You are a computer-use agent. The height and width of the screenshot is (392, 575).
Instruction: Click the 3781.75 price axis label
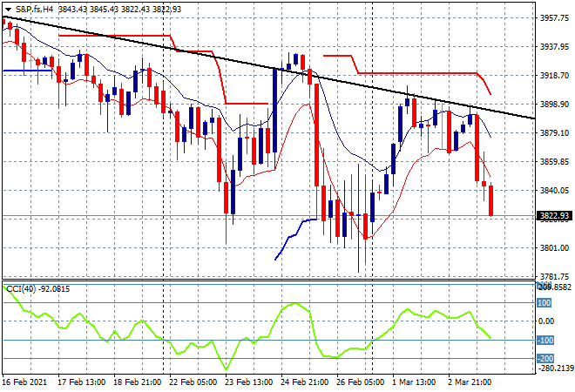pyautogui.click(x=554, y=276)
